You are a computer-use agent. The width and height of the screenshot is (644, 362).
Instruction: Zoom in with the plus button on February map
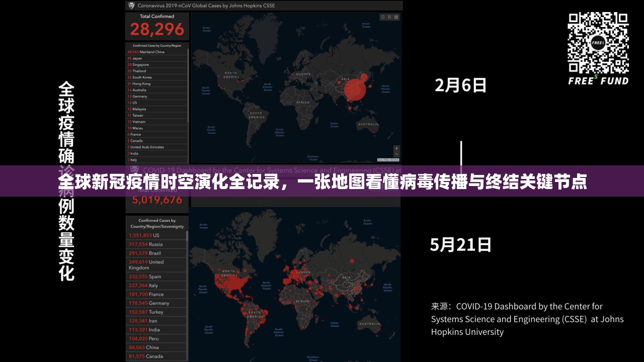[396, 148]
